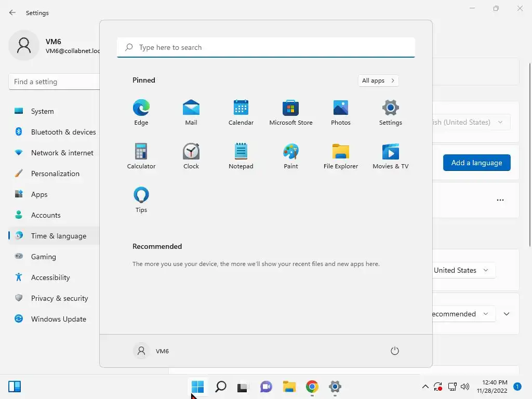Open Edge from pinned apps

141,113
